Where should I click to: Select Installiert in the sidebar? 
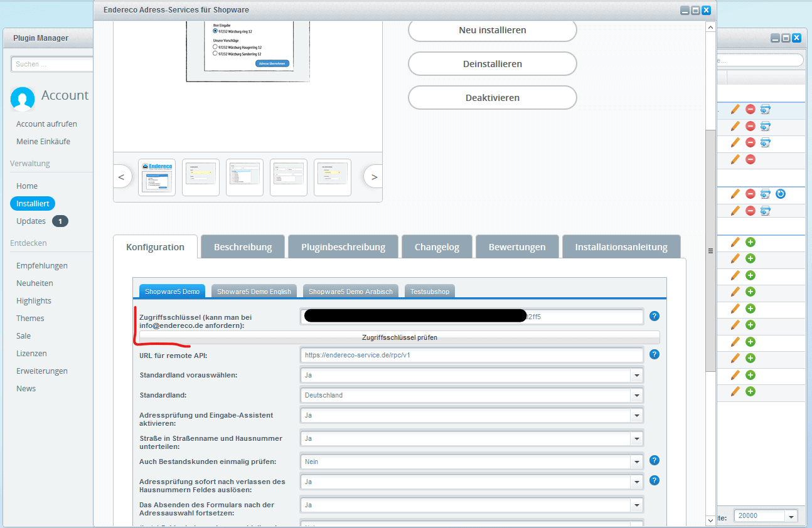pos(33,204)
